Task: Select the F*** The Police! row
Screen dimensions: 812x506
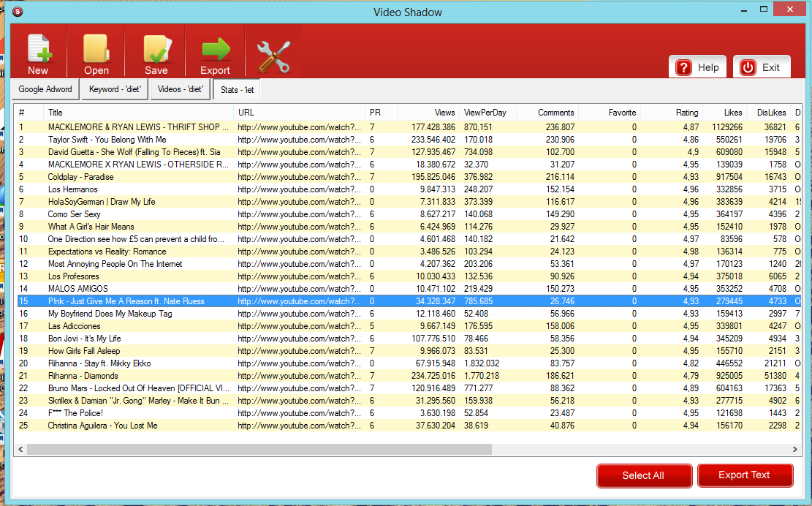Action: 409,413
